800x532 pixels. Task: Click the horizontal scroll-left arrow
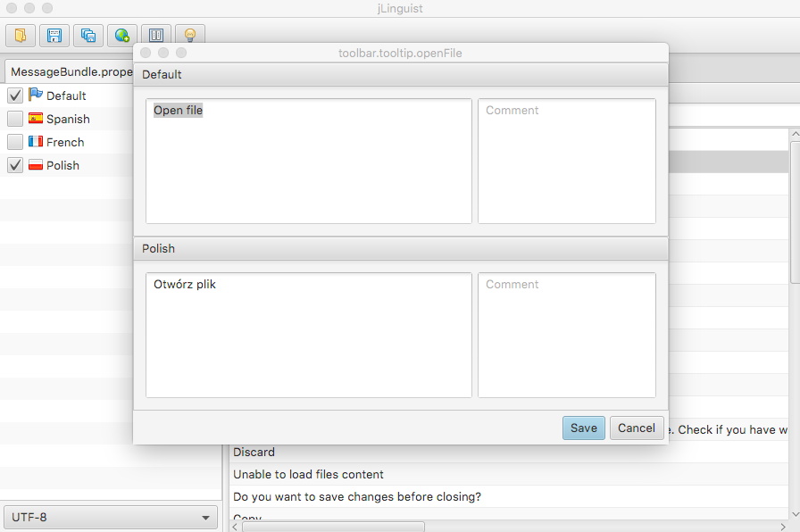click(x=235, y=527)
